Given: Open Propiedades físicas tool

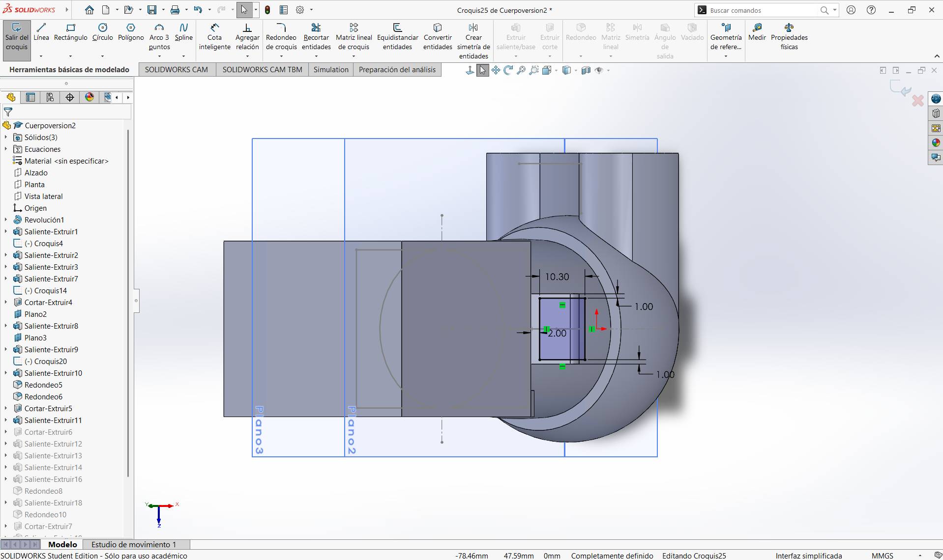Looking at the screenshot, I should [789, 36].
